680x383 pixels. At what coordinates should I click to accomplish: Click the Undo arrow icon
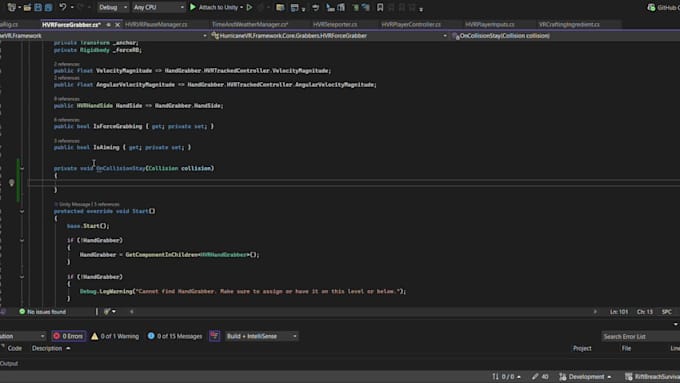[x=62, y=7]
